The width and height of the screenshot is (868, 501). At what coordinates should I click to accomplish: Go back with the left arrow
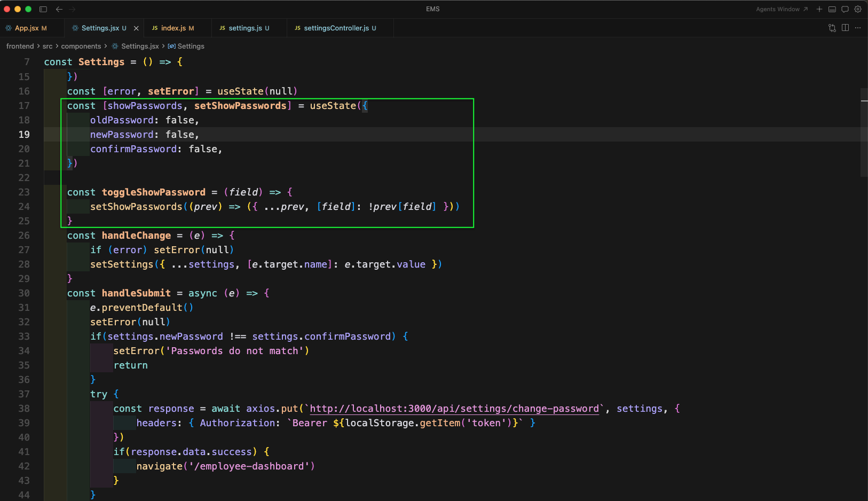(59, 9)
